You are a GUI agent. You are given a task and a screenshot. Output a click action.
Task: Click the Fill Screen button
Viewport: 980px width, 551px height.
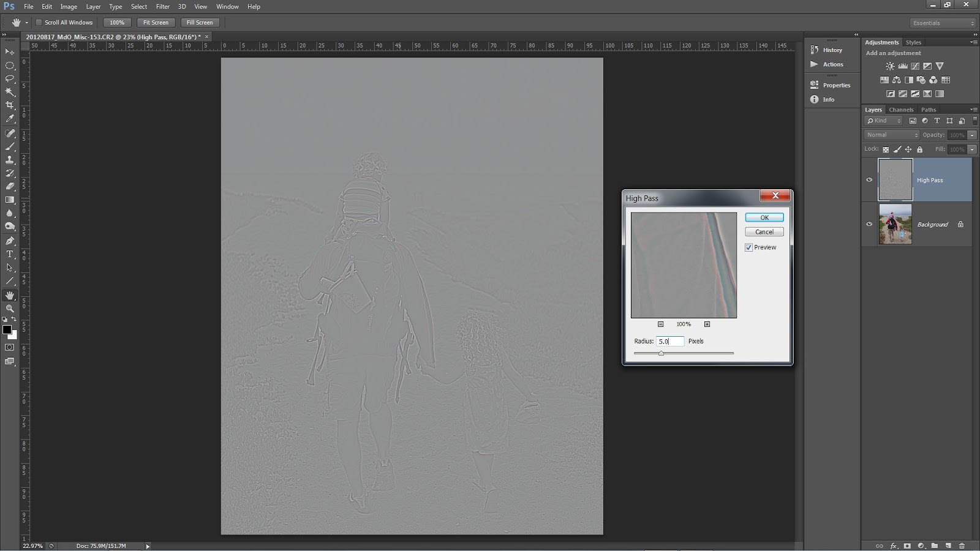tap(200, 23)
